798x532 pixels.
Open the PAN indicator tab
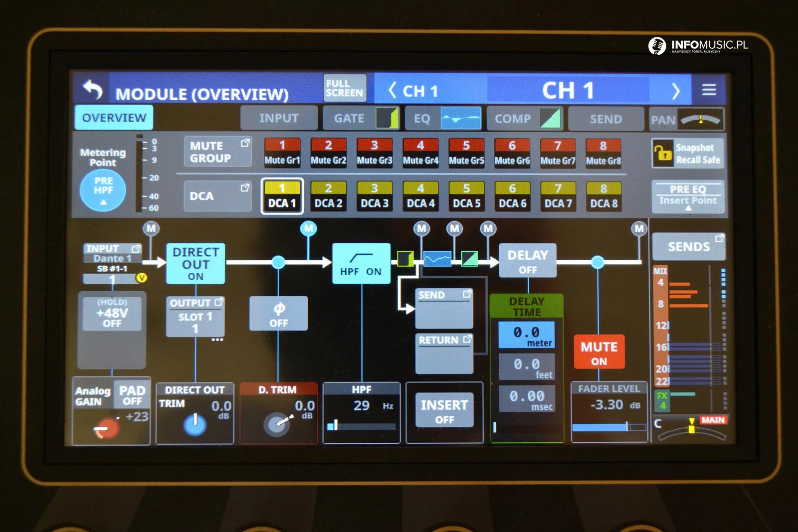pos(687,120)
